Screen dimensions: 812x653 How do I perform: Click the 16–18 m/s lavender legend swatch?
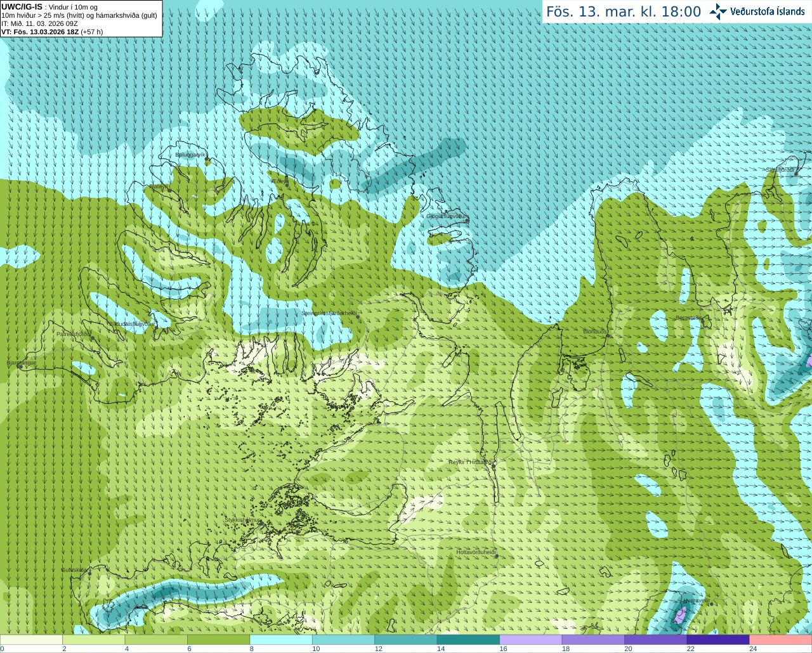click(x=531, y=640)
